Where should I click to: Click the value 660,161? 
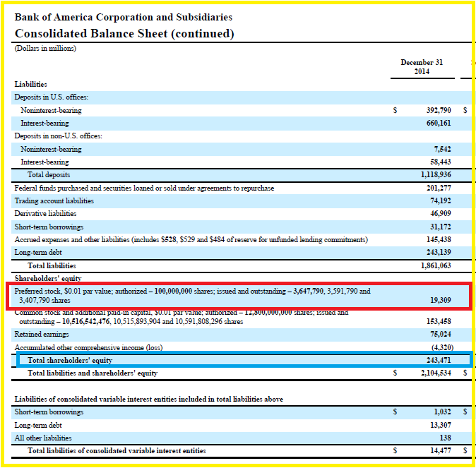439,123
